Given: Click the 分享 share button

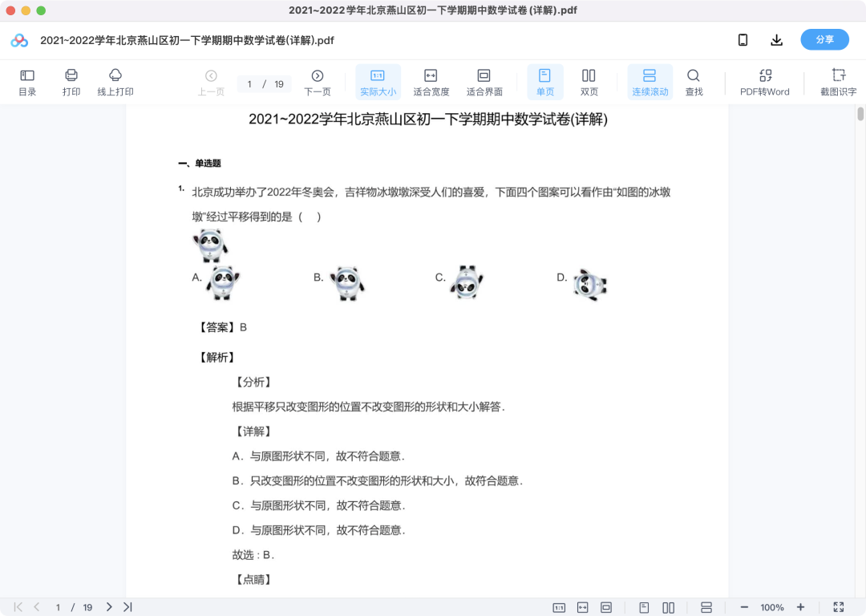Looking at the screenshot, I should tap(824, 40).
